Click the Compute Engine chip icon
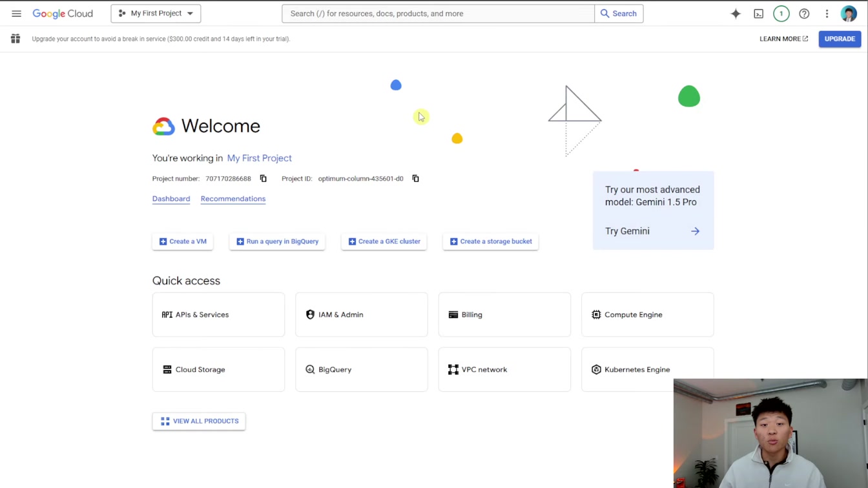868x488 pixels. click(596, 315)
